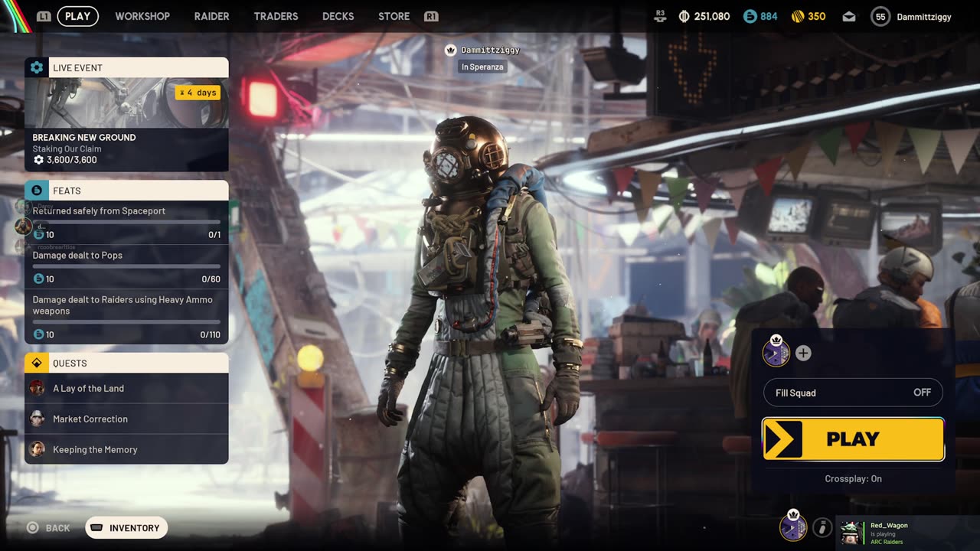Open the Breaking New Ground event thumbnail

coord(126,103)
